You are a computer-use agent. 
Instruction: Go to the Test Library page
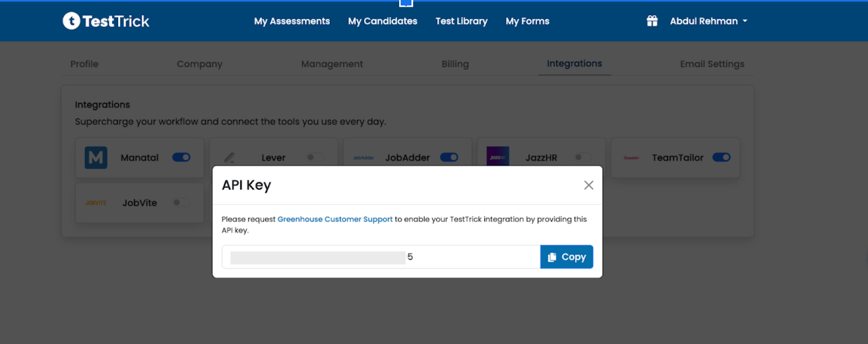point(461,21)
